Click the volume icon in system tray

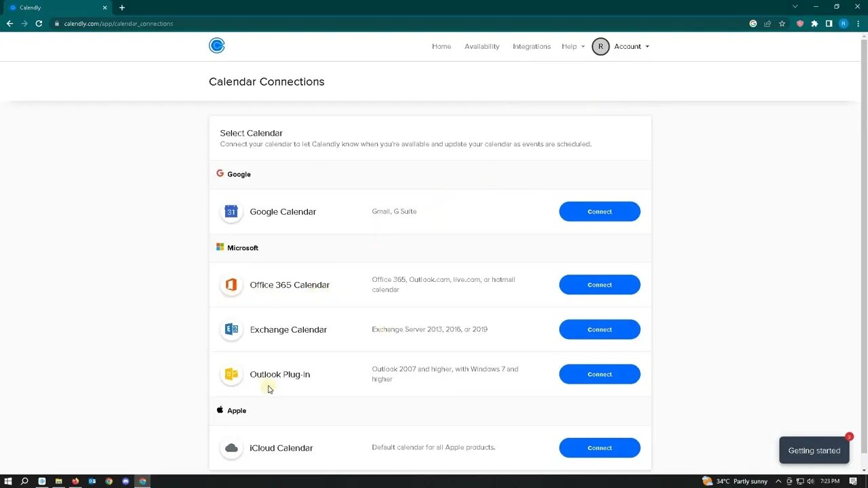click(810, 481)
